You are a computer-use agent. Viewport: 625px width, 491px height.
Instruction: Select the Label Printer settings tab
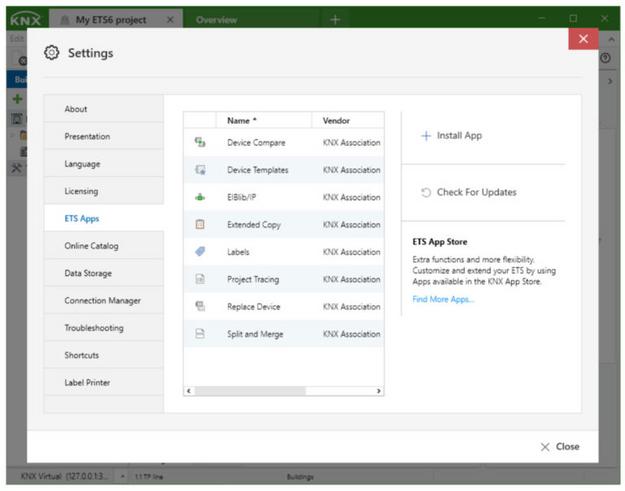click(87, 383)
